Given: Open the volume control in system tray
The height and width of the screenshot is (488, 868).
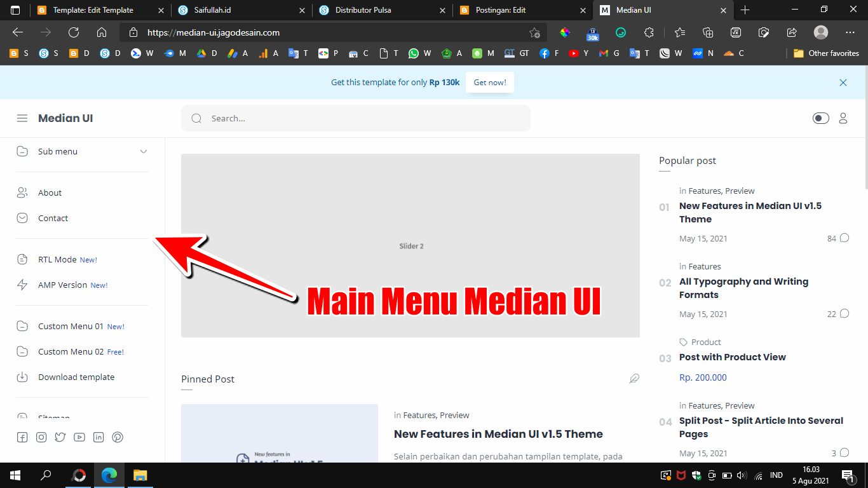Looking at the screenshot, I should tap(741, 475).
